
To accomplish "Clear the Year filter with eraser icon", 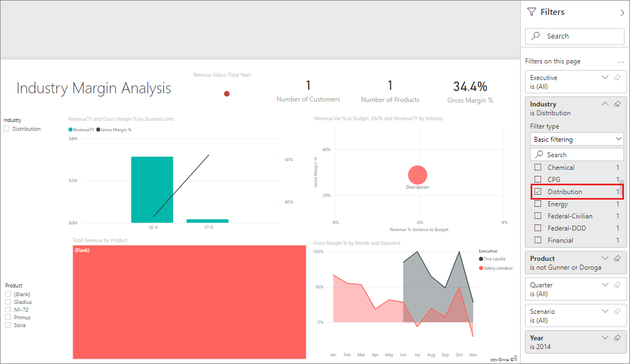I will [617, 338].
